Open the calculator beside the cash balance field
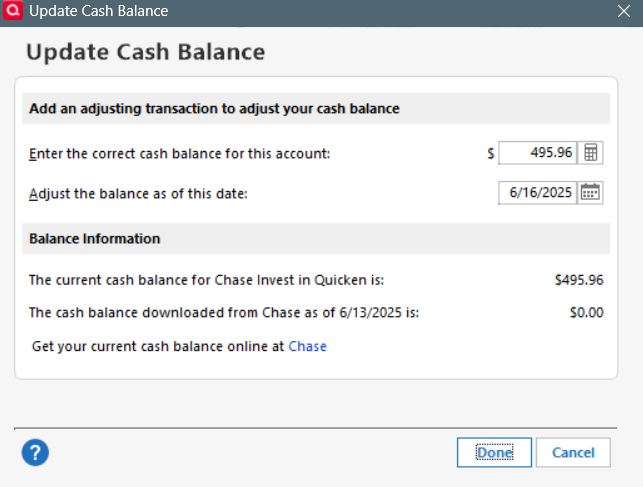Image resolution: width=643 pixels, height=487 pixels. coord(591,153)
